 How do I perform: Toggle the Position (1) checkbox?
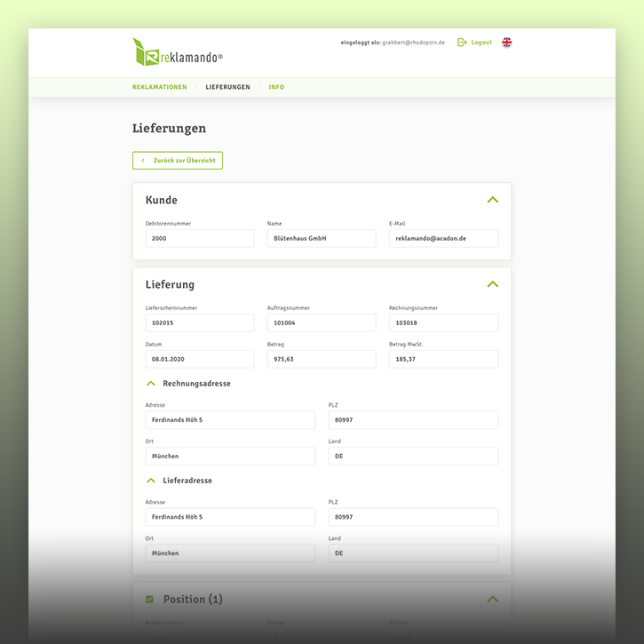(149, 600)
